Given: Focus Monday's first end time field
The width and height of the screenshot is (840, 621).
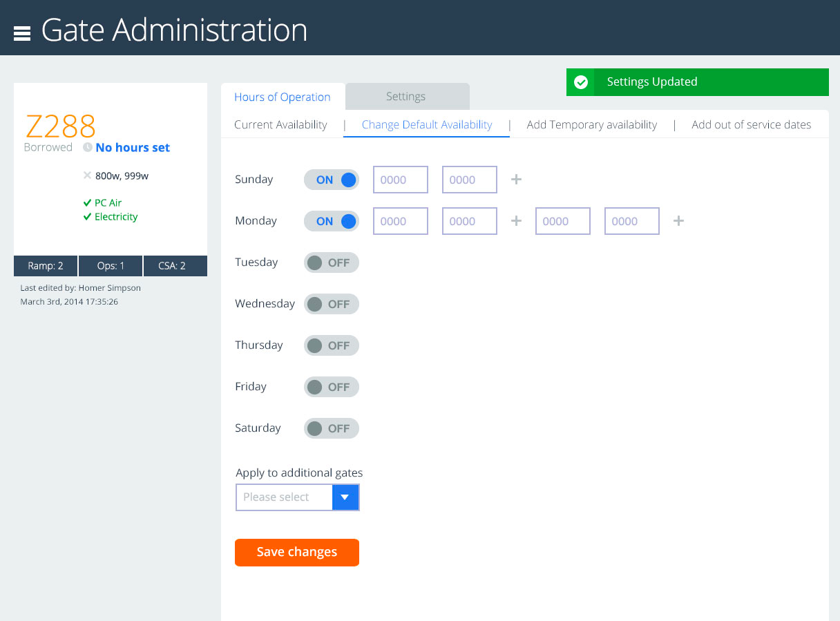Looking at the screenshot, I should 470,221.
